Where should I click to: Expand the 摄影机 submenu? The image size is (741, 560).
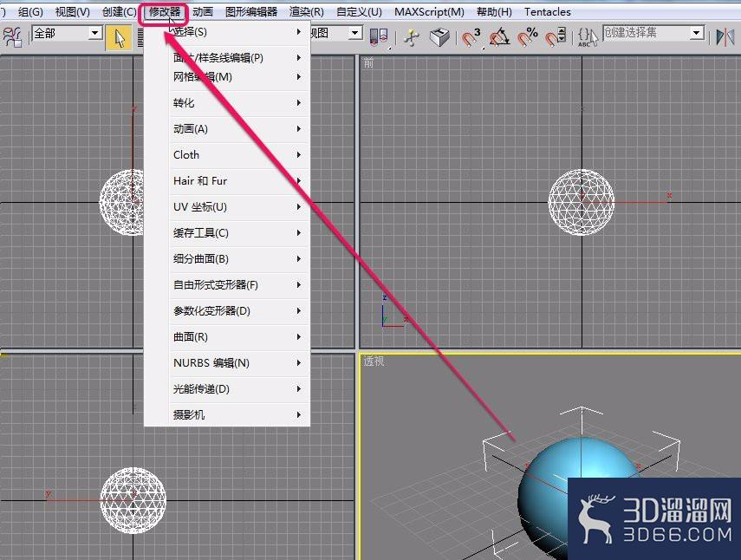(227, 414)
